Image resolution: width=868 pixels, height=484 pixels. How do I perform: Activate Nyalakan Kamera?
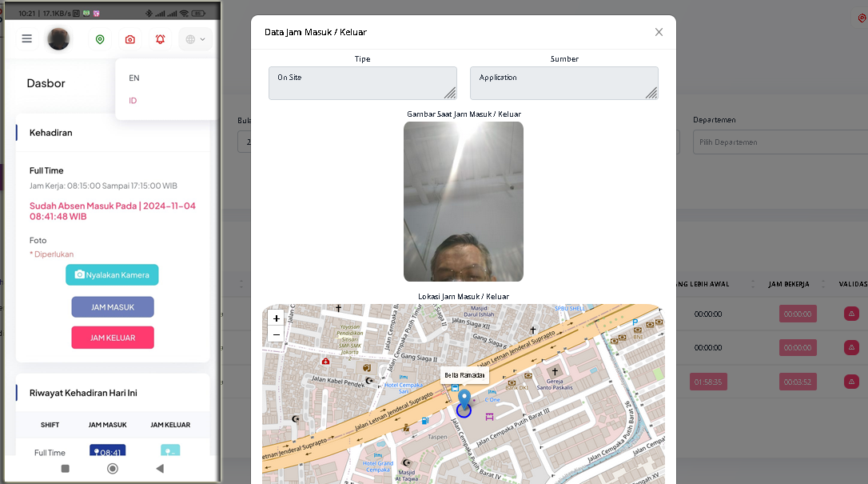point(112,274)
